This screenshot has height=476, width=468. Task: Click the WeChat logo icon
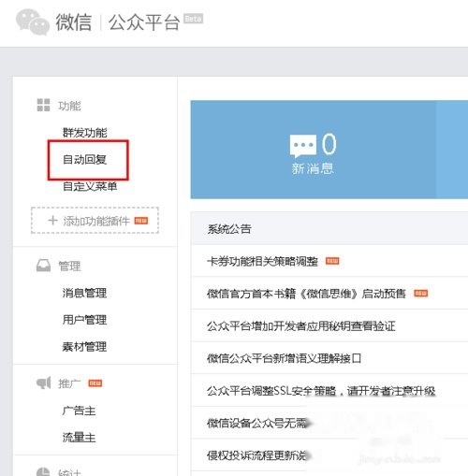point(33,22)
